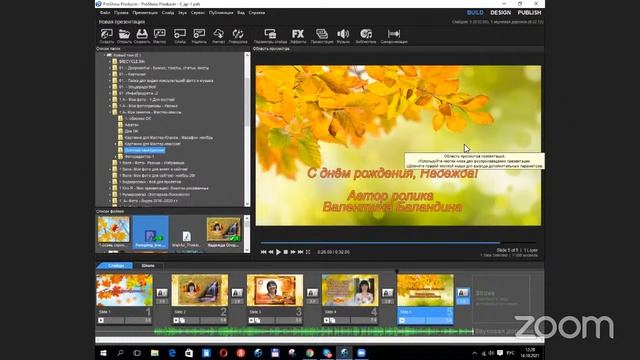
Task: Click the folder tree vertical scrollbar
Action: [x=247, y=129]
